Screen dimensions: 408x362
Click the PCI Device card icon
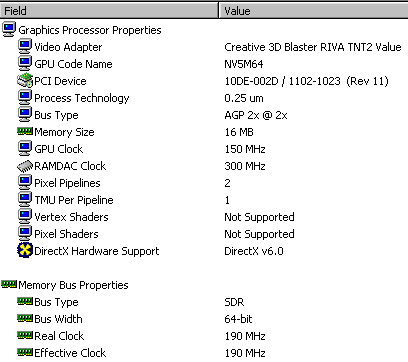25,81
